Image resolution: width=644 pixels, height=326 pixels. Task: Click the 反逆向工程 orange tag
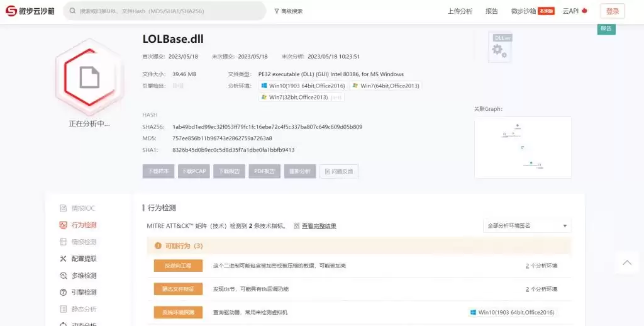tap(178, 266)
